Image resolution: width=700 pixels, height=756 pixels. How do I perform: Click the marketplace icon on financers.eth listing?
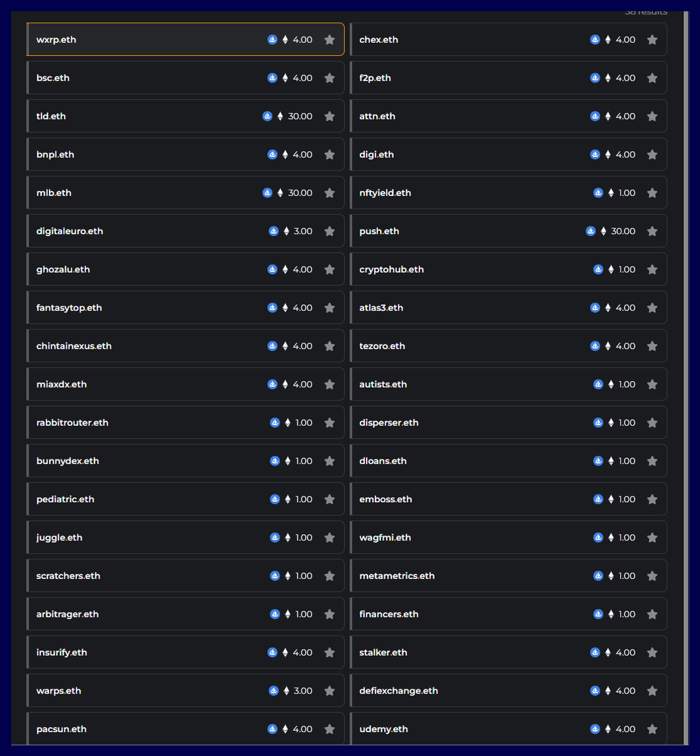coord(598,614)
